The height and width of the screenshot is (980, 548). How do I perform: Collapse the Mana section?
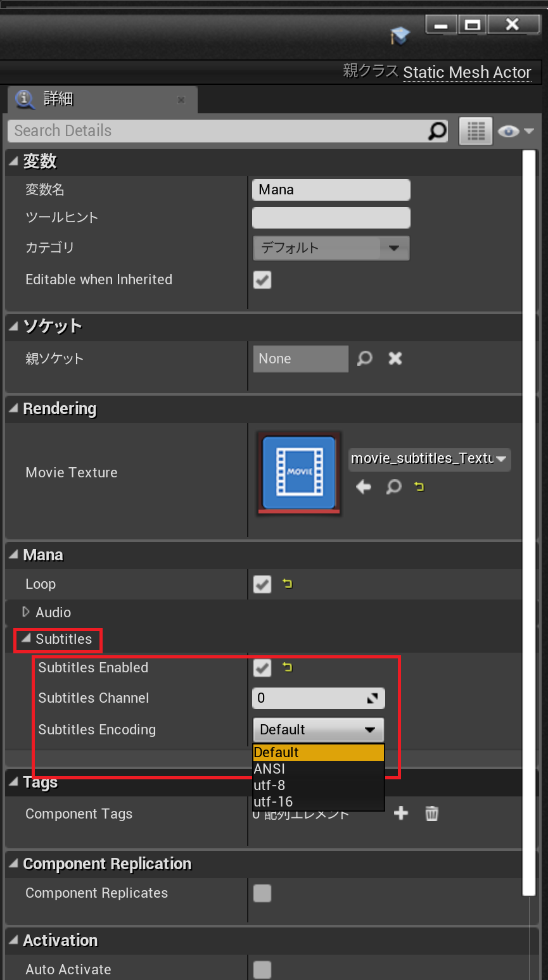click(14, 555)
